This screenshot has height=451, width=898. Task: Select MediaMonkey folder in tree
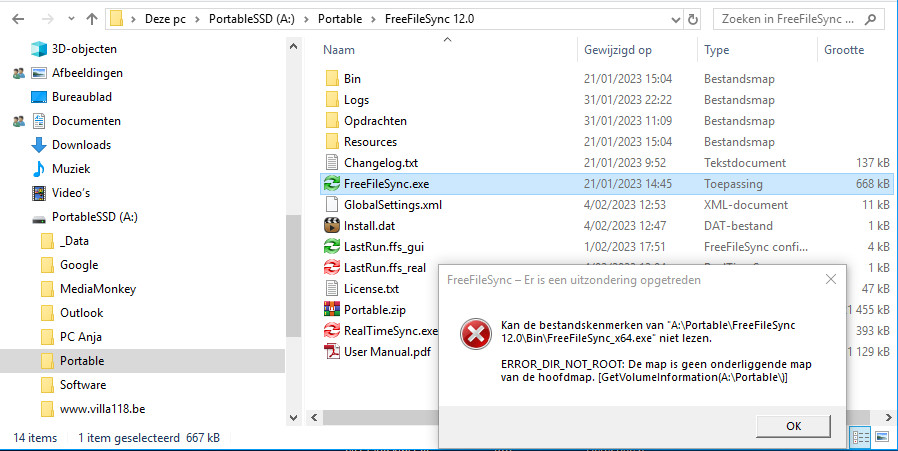98,289
